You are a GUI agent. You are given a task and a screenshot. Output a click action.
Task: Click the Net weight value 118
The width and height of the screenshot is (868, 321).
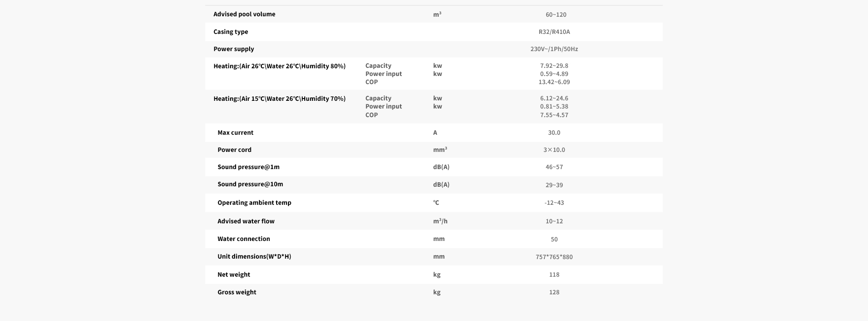coord(554,274)
